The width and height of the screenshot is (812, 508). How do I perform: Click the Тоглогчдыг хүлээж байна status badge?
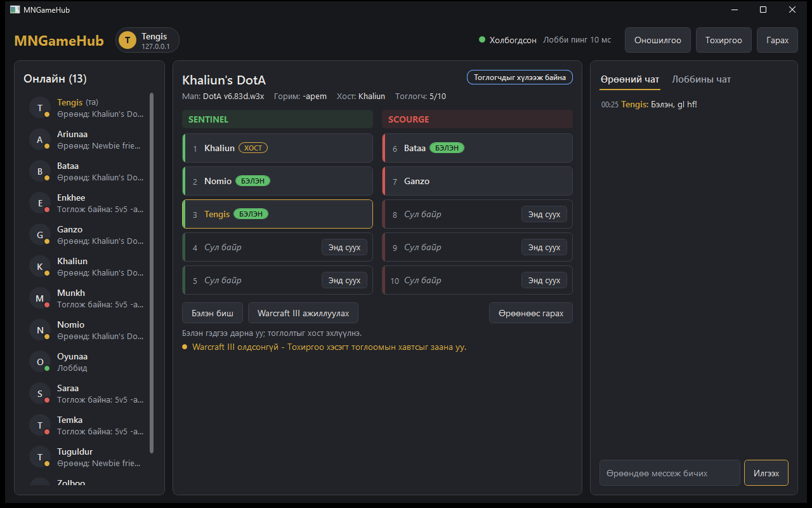tap(520, 77)
